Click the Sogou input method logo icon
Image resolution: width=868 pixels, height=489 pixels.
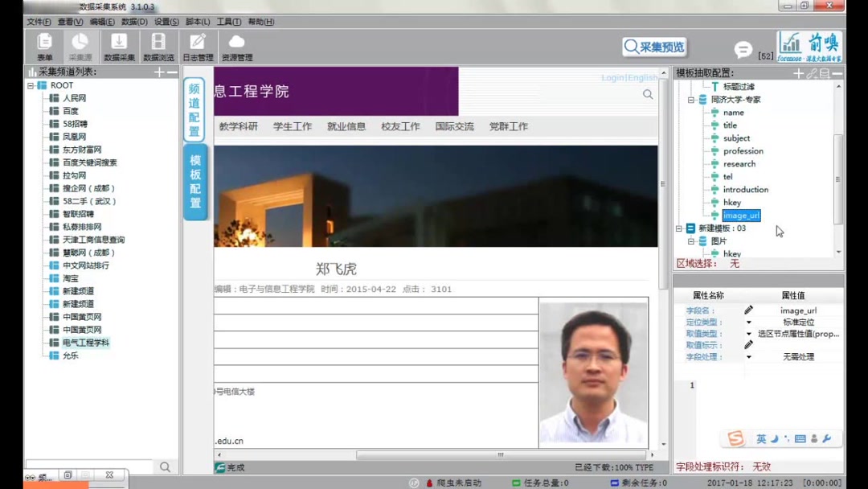735,438
